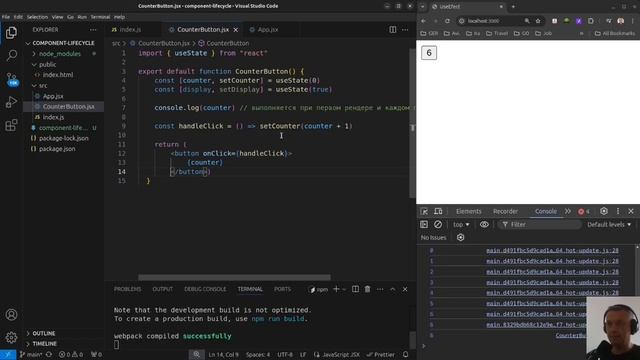Open DevTools customize kebab menu
This screenshot has width=640, height=360.
(618, 211)
